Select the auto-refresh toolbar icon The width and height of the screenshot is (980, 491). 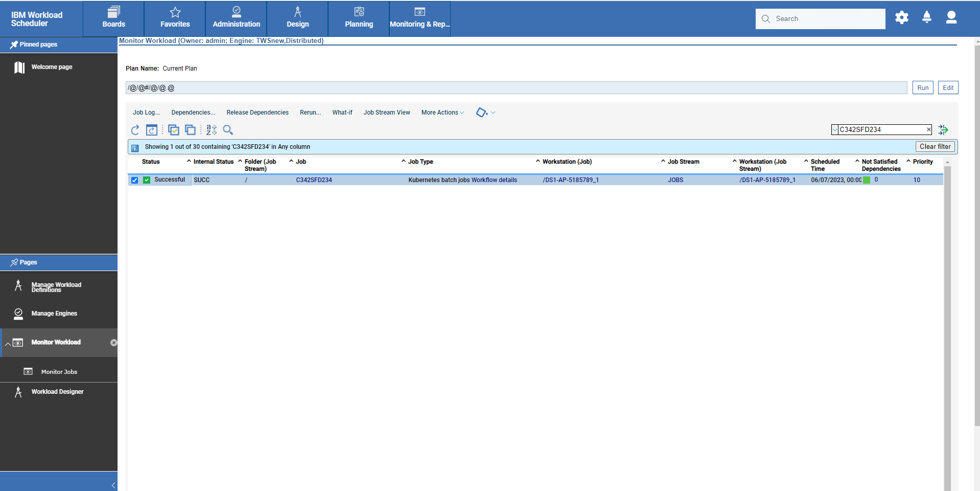pos(152,130)
